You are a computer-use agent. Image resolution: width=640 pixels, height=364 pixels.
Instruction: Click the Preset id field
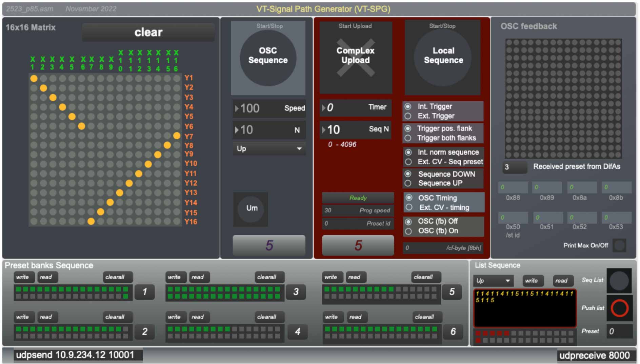point(358,224)
